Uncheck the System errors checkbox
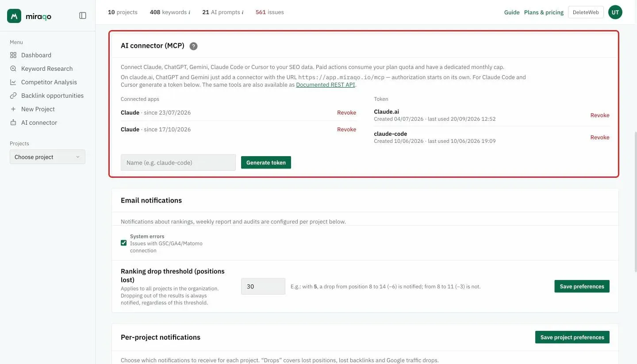Image resolution: width=637 pixels, height=364 pixels. pyautogui.click(x=124, y=243)
